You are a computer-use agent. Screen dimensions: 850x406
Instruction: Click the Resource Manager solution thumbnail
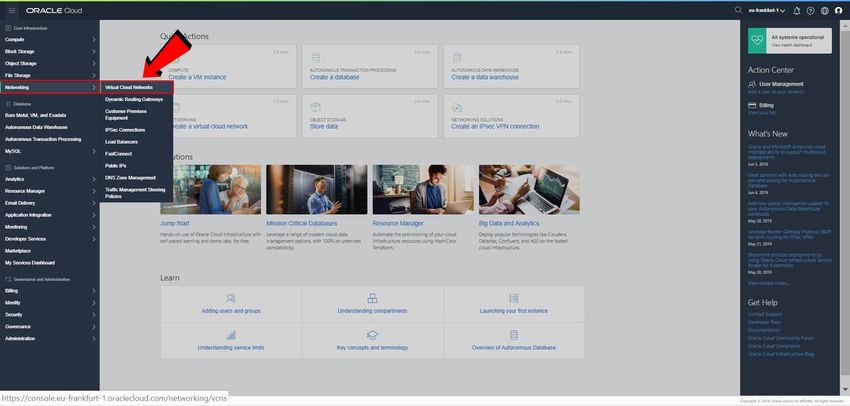423,190
